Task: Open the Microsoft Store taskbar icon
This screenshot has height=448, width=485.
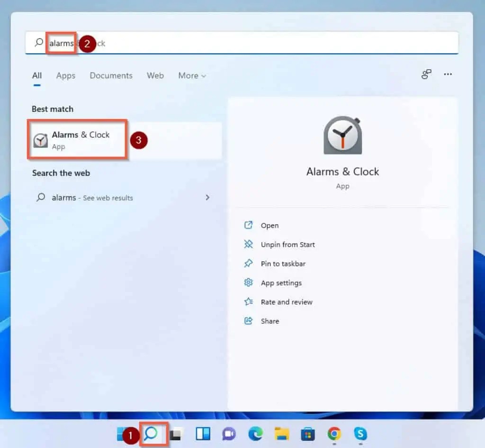Action: tap(307, 434)
